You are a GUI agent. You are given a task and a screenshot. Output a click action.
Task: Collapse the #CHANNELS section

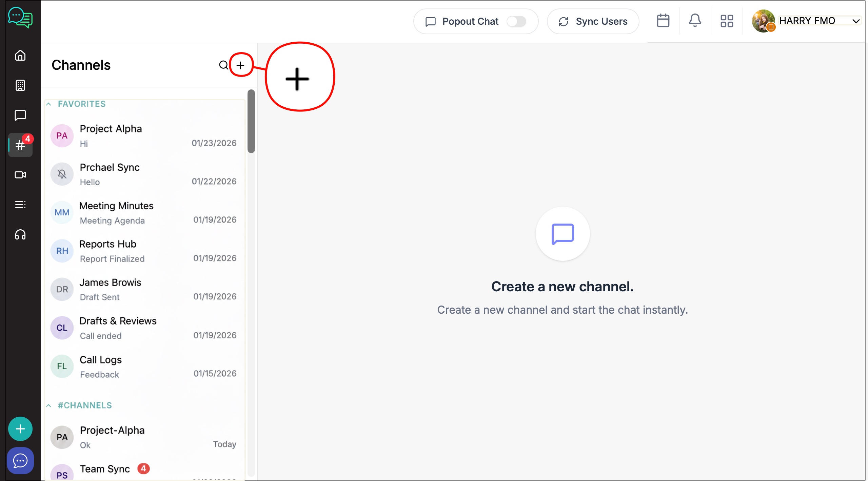coord(49,405)
